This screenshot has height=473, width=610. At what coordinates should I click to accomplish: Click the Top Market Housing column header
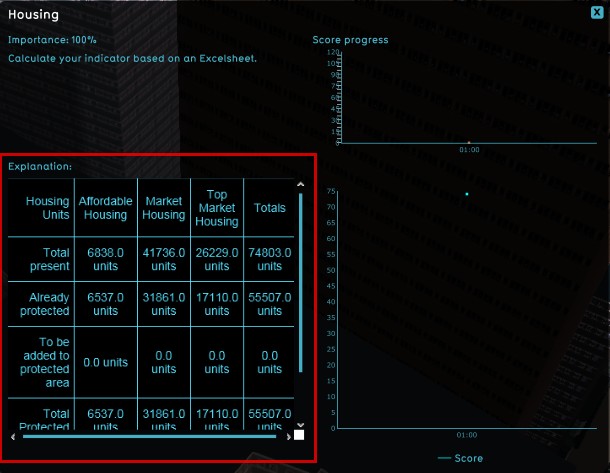[216, 208]
